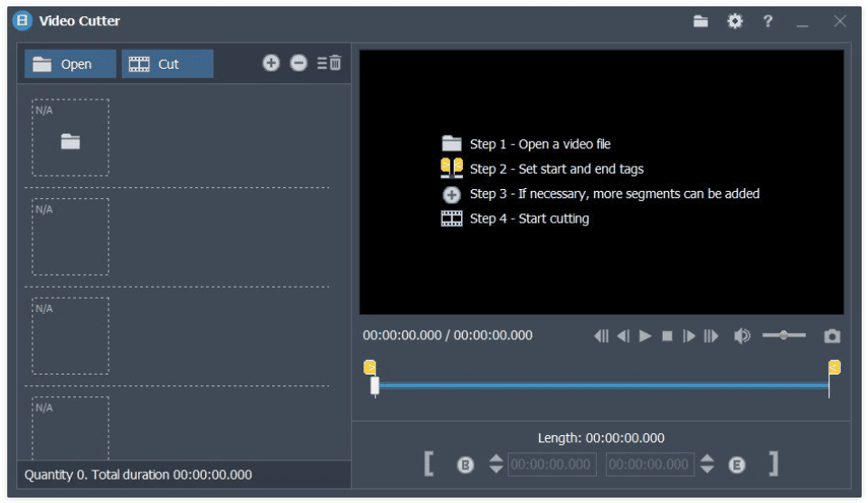
Task: Open settings gear in title bar
Action: (734, 22)
